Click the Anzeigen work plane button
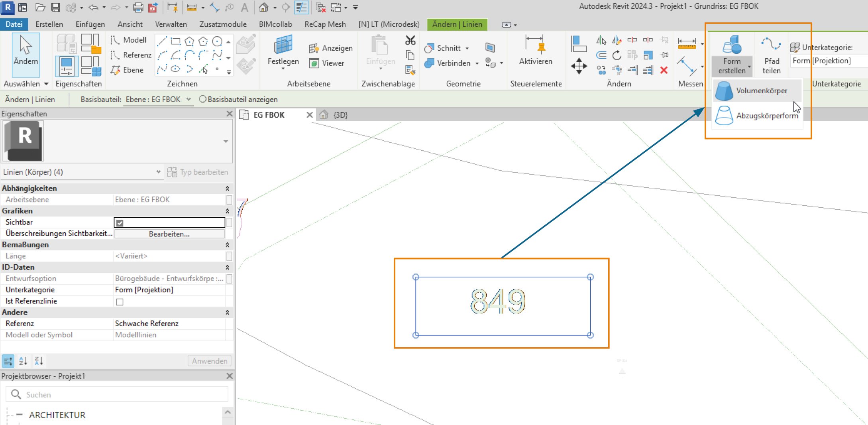 pos(331,48)
